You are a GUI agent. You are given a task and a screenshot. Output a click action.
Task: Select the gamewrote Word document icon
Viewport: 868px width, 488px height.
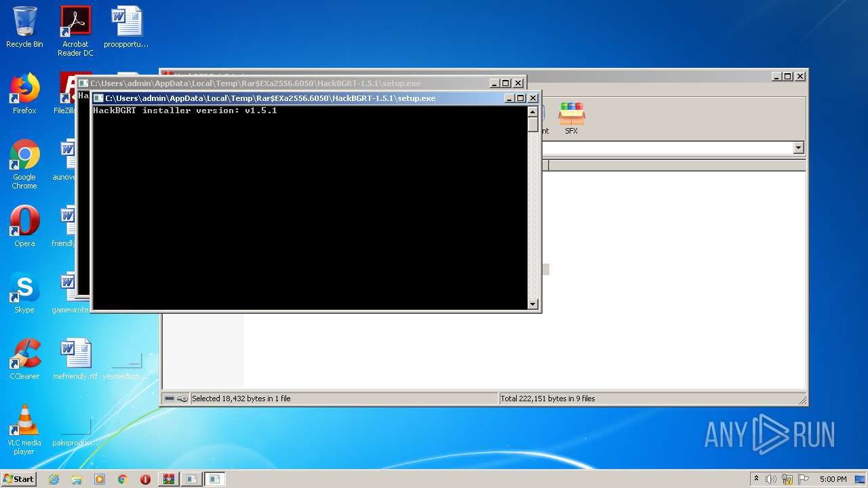pos(70,293)
